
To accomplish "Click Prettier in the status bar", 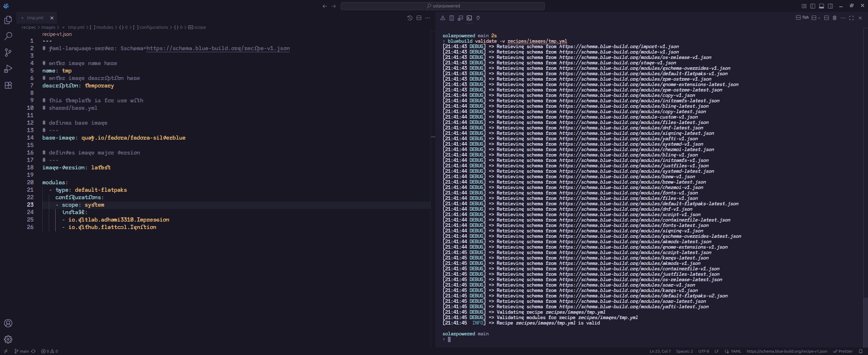I will 843,351.
